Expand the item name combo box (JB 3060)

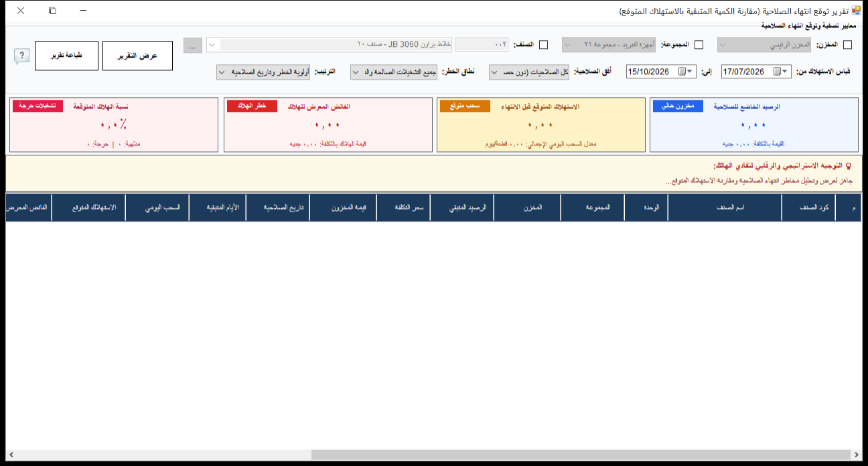[x=212, y=45]
